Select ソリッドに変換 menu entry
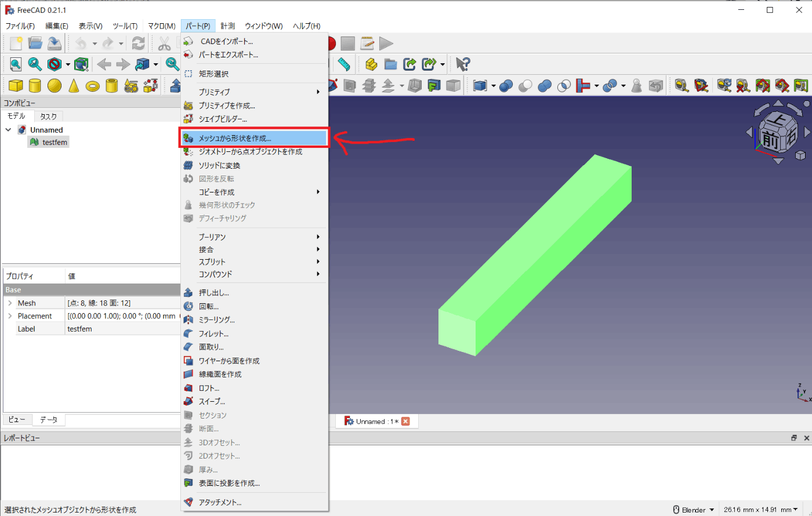The height and width of the screenshot is (516, 812). tap(255, 165)
